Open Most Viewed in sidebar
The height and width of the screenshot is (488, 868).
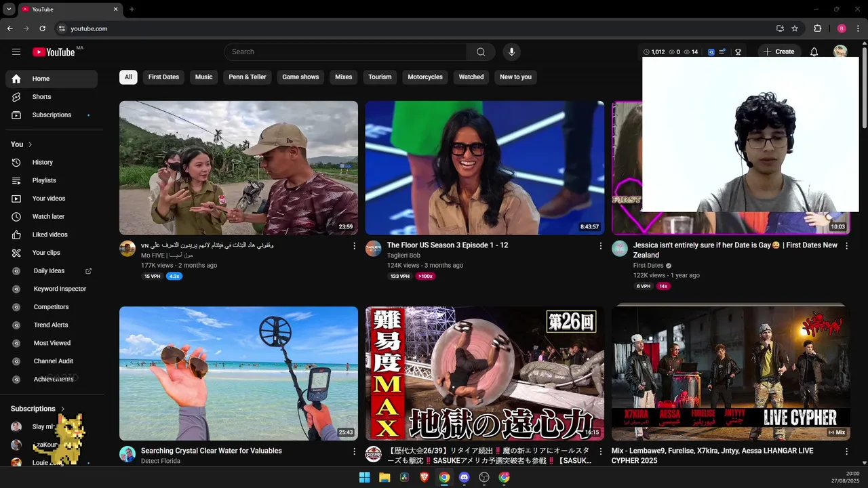click(x=52, y=343)
